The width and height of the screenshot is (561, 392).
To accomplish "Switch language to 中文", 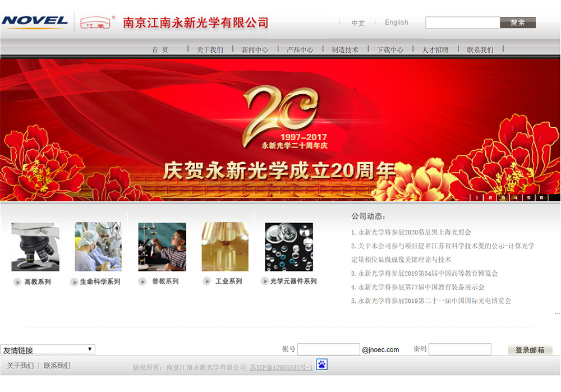I will [x=358, y=23].
